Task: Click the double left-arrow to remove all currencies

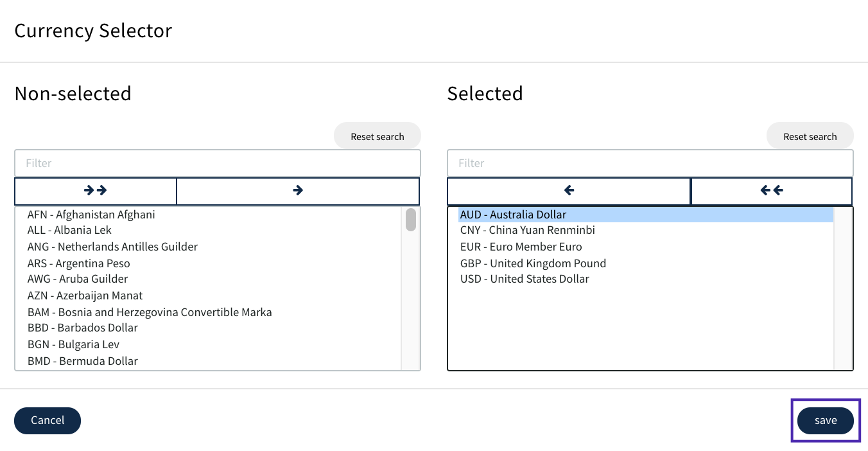Action: (x=771, y=190)
